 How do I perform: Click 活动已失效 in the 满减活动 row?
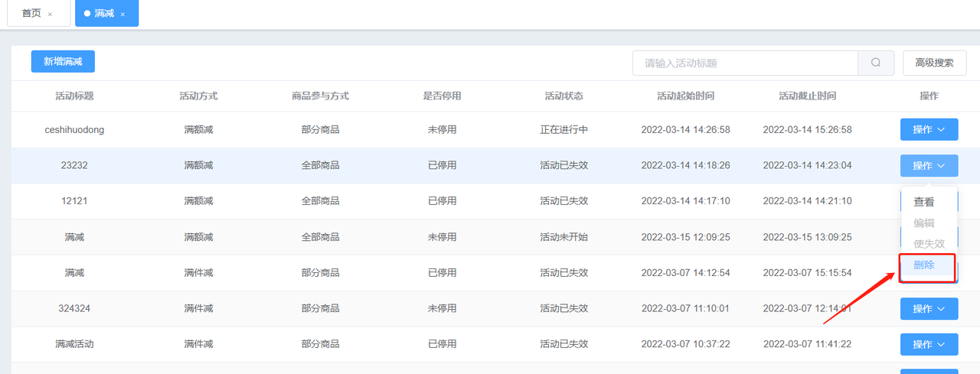click(x=563, y=344)
